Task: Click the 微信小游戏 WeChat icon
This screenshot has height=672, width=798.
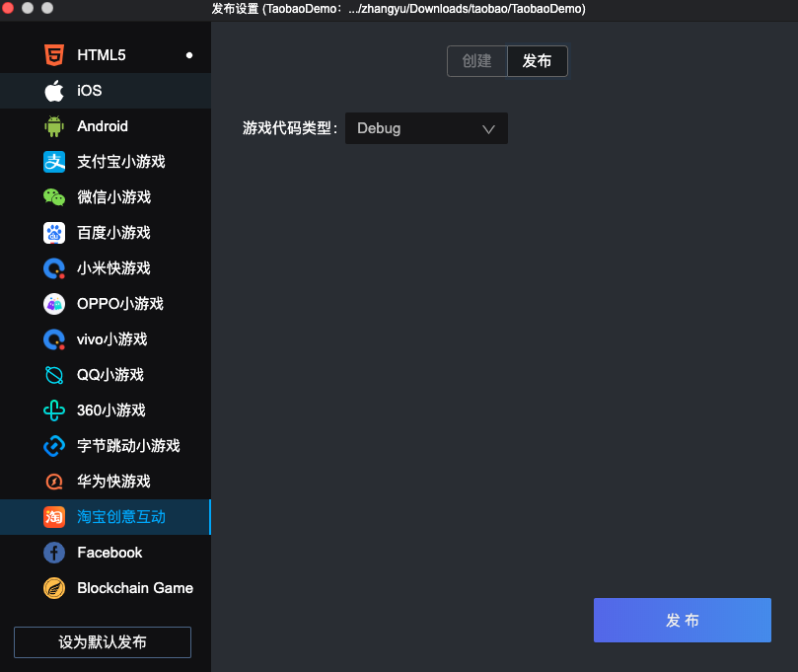Action: 54,197
